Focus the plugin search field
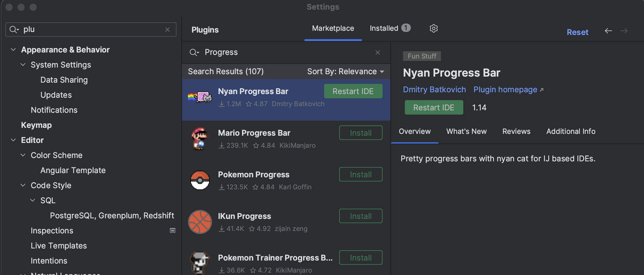The image size is (644, 275). [x=286, y=52]
